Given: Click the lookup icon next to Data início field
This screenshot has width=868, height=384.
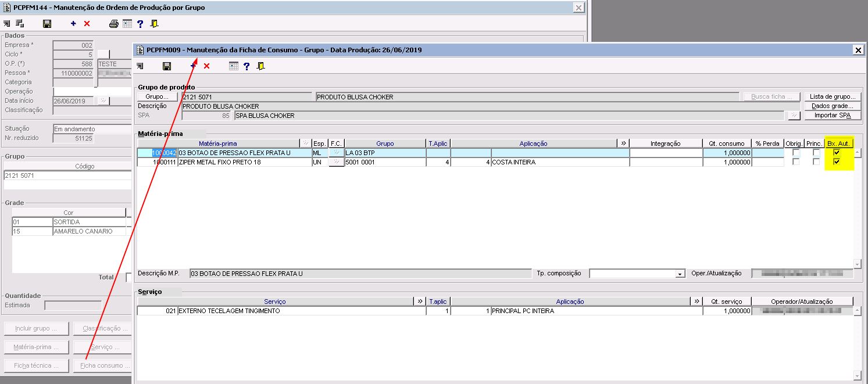Looking at the screenshot, I should click(x=103, y=101).
